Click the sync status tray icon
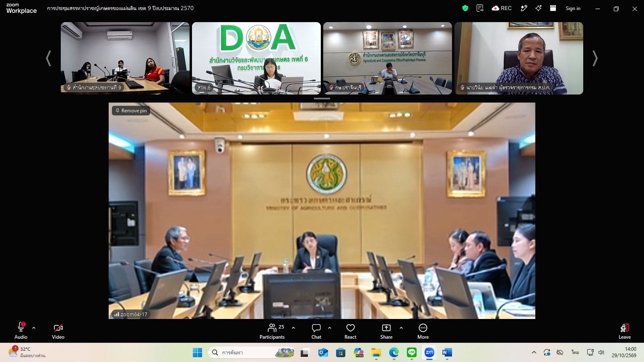This screenshot has width=644, height=362. click(547, 352)
